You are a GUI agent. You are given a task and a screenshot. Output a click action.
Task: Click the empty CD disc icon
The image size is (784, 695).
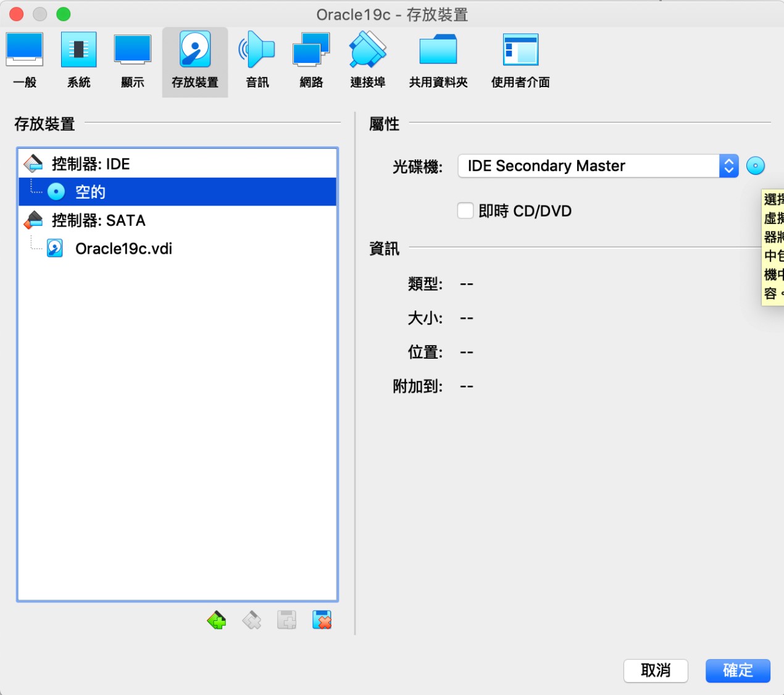tap(56, 192)
